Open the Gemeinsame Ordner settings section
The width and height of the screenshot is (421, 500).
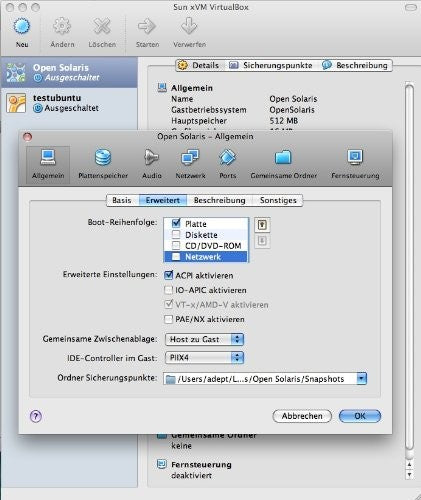[283, 165]
